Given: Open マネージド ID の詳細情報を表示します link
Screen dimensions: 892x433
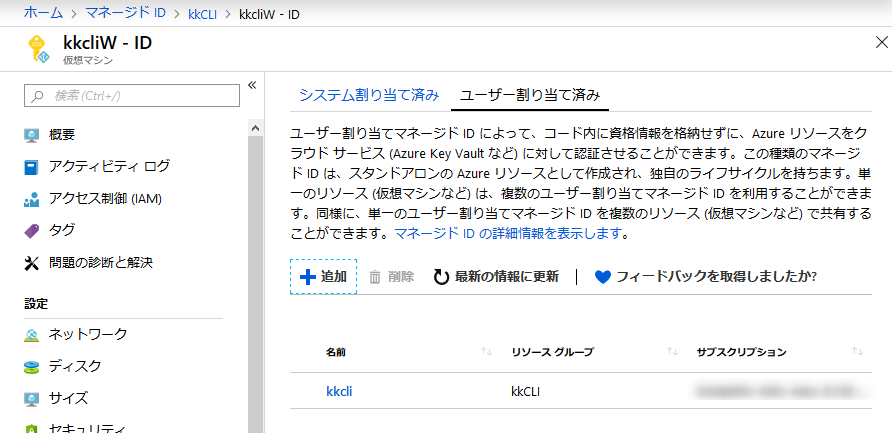Looking at the screenshot, I should [x=507, y=233].
